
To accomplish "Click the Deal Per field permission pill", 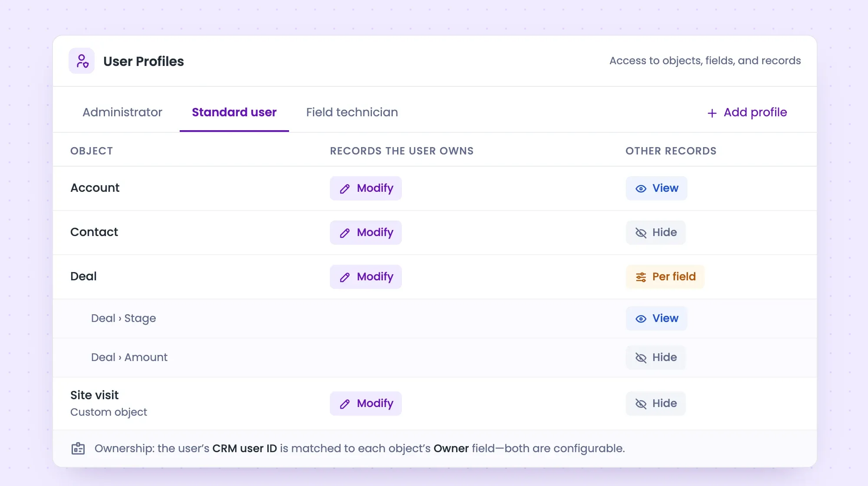I will click(x=665, y=277).
